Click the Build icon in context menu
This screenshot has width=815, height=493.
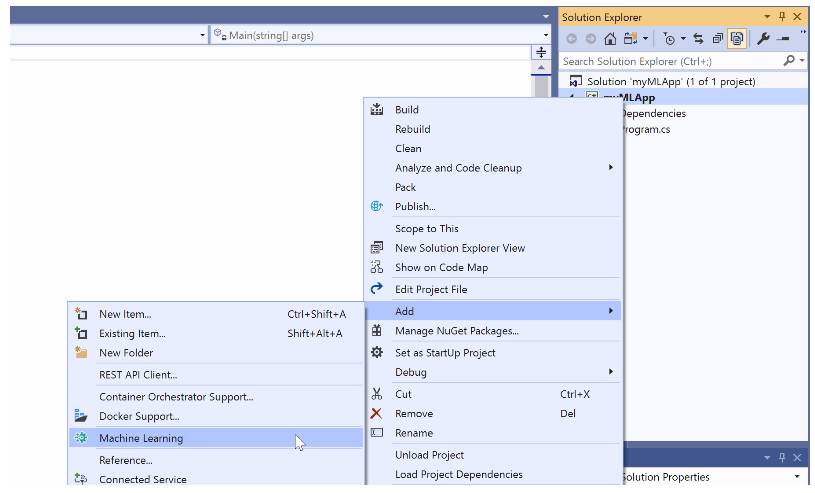(x=377, y=109)
